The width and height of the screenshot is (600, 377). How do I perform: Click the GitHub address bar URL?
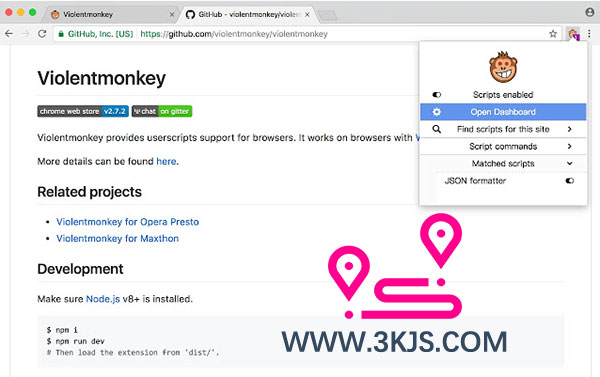pyautogui.click(x=234, y=34)
